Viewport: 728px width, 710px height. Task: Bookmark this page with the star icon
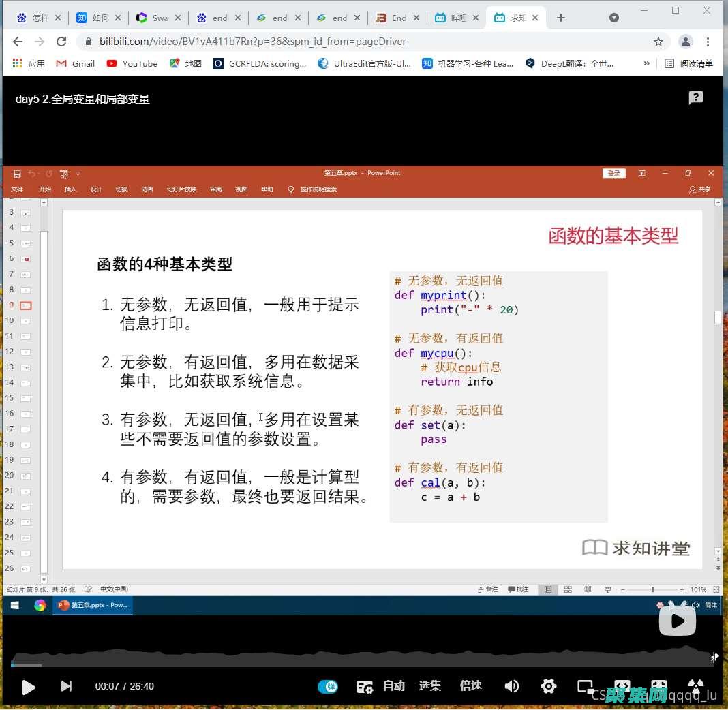point(658,42)
